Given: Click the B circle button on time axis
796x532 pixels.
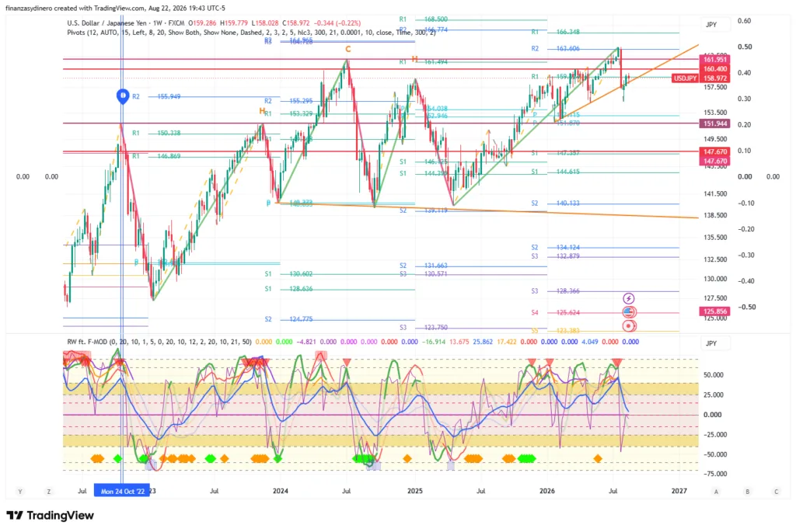Looking at the screenshot, I should [747, 492].
